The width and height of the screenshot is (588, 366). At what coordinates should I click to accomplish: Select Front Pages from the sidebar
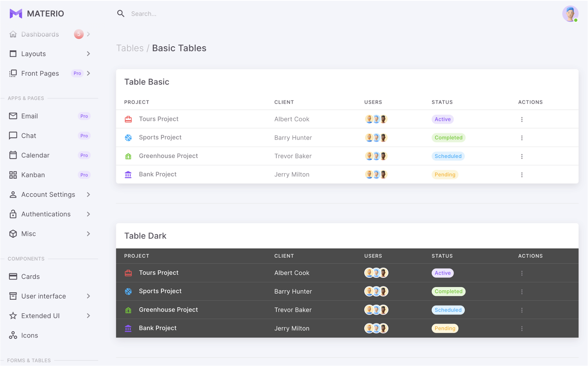tap(40, 73)
